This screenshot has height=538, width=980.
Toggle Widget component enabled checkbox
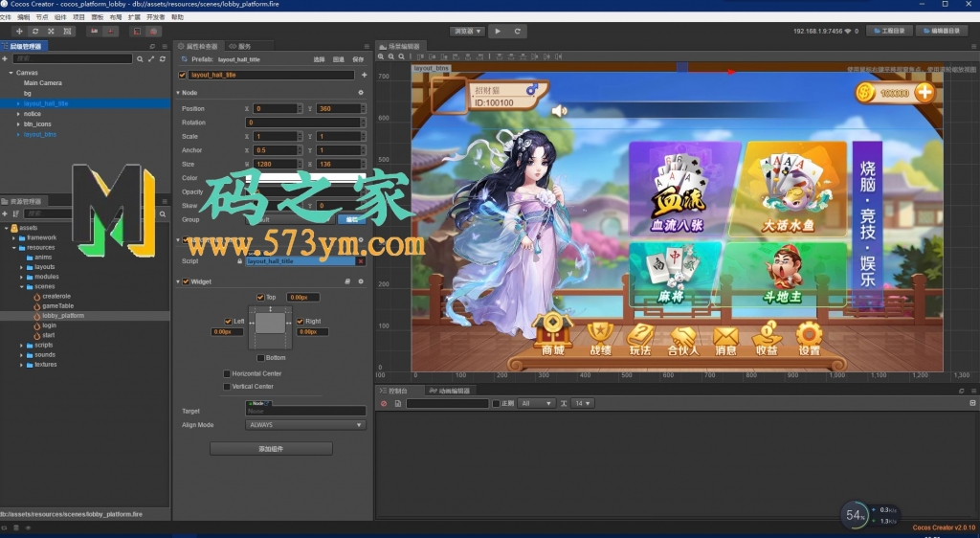[186, 281]
